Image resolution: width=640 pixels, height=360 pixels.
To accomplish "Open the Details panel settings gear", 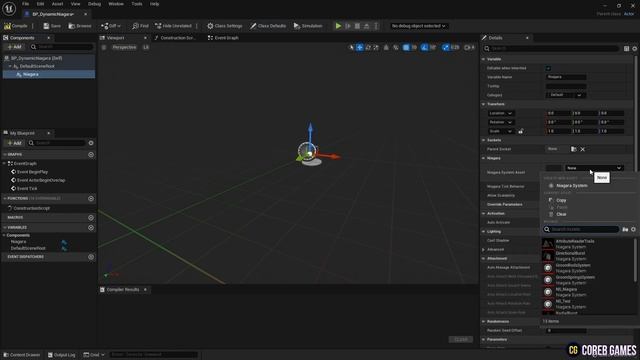I will click(635, 48).
